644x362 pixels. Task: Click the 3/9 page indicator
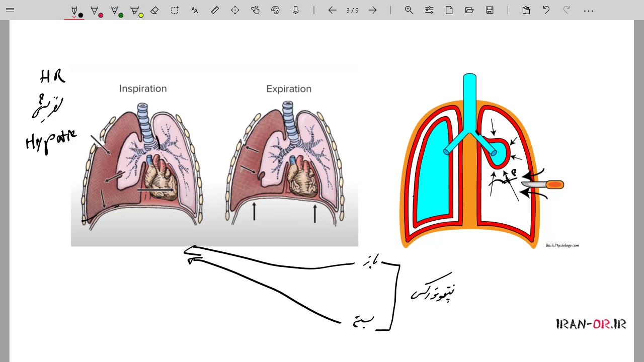coord(353,10)
